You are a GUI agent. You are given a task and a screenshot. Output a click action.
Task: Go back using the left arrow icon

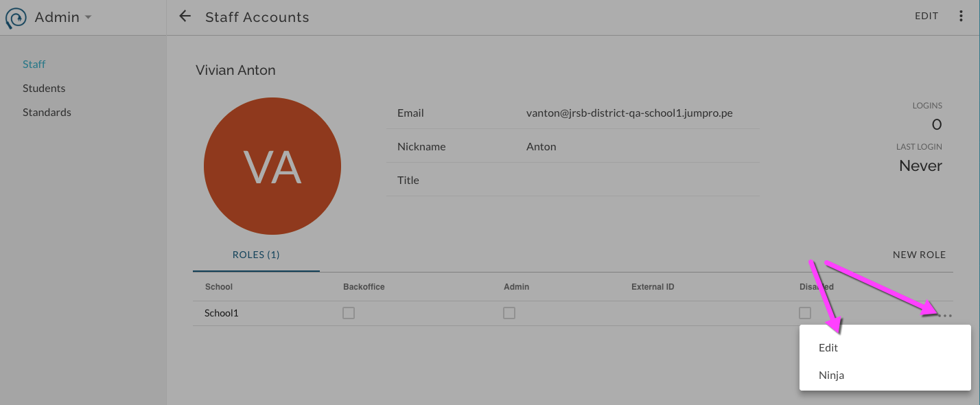[x=185, y=16]
